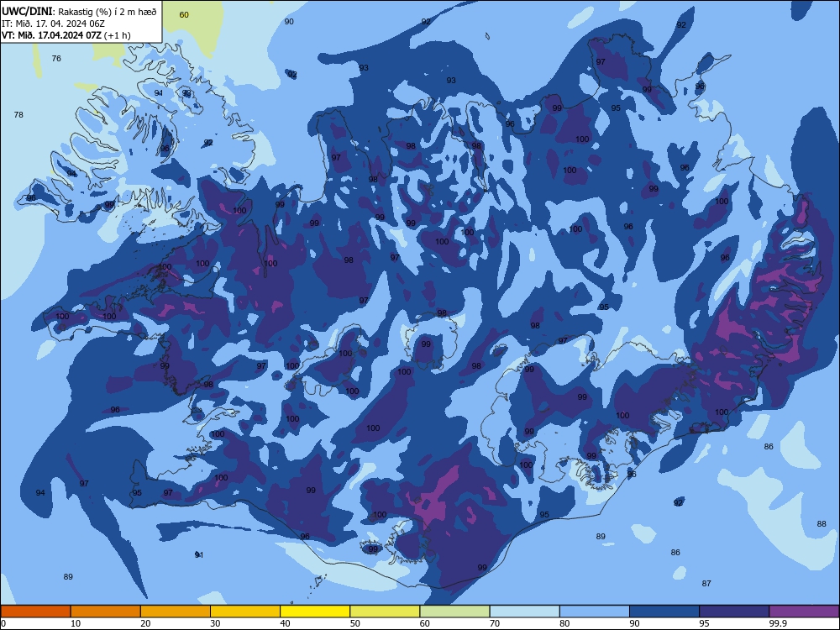Click the IT: Mið. 17. 04. 2024 06Z line
Screen dimensions: 840x630
point(53,24)
